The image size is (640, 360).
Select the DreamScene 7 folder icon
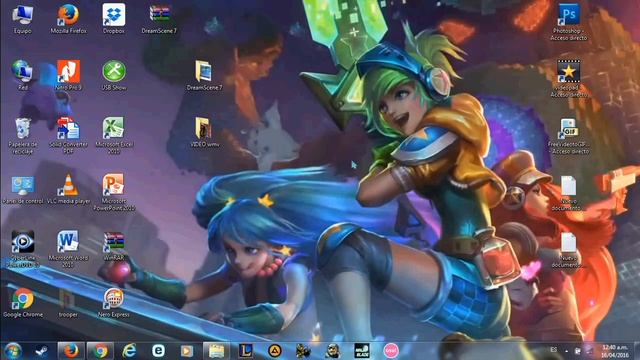coord(204,76)
